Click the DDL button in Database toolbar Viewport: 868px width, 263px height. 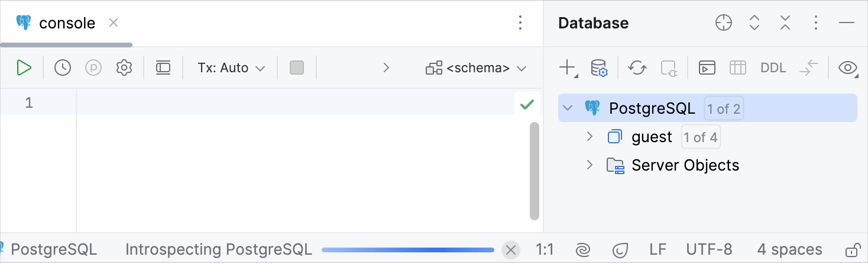pyautogui.click(x=773, y=68)
